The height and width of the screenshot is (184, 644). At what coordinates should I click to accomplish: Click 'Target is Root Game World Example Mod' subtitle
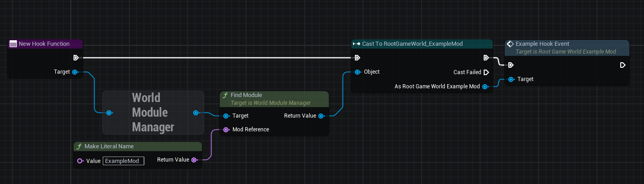click(x=566, y=52)
